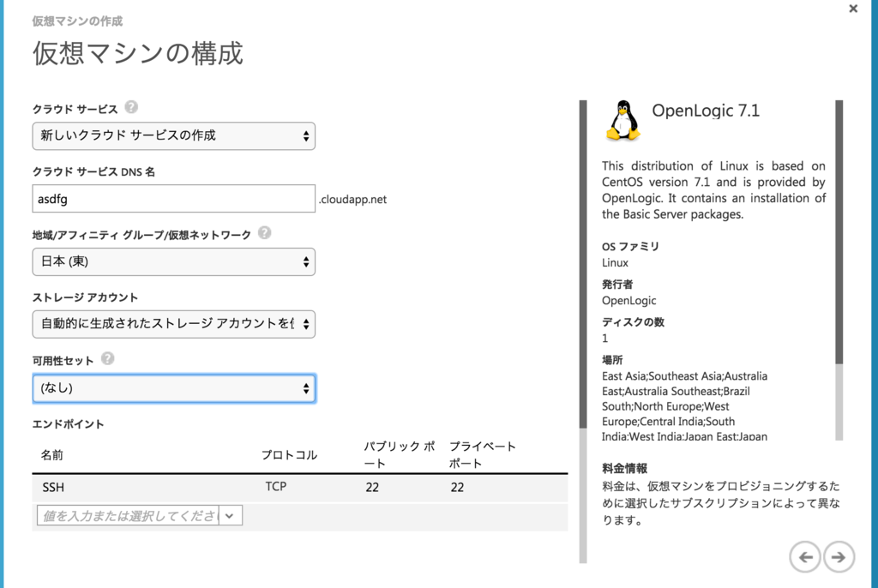The height and width of the screenshot is (588, 878).
Task: Click the .cloudapp.net suffix text
Action: [x=352, y=200]
